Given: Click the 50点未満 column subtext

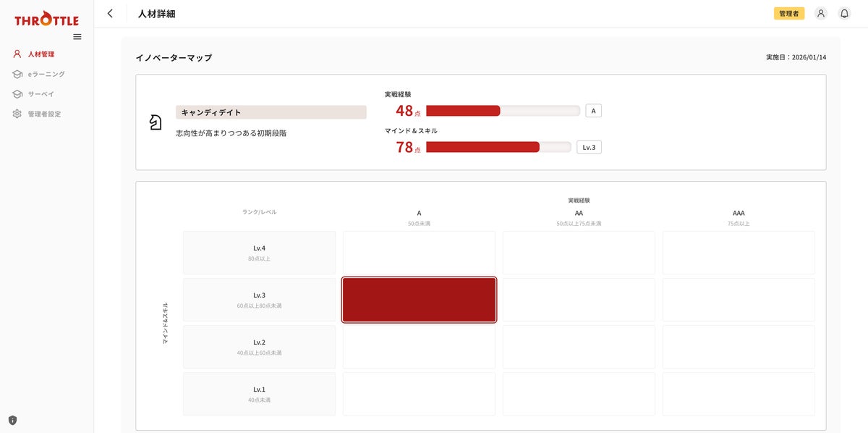Looking at the screenshot, I should coord(419,224).
